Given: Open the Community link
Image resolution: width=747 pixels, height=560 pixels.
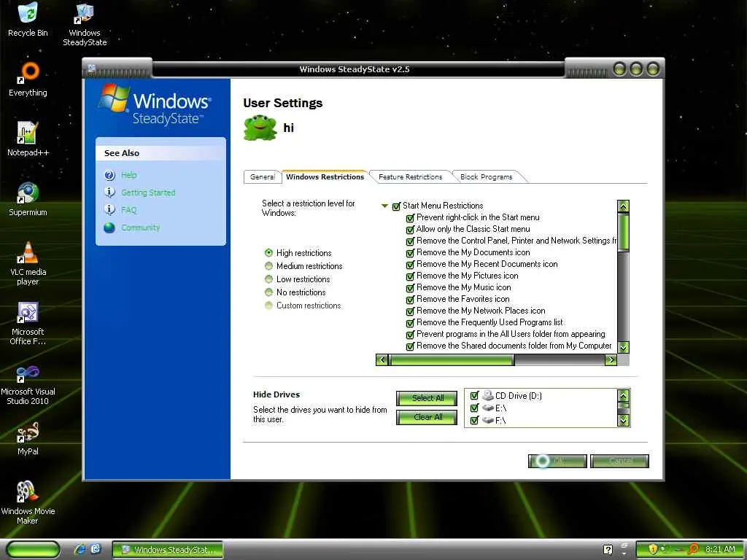Looking at the screenshot, I should point(141,227).
